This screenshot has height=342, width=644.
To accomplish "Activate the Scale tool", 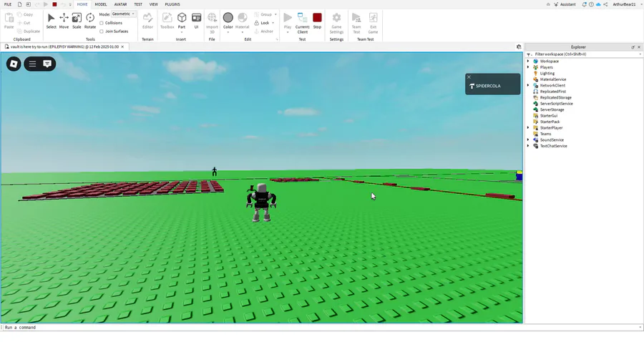I will coord(77,21).
